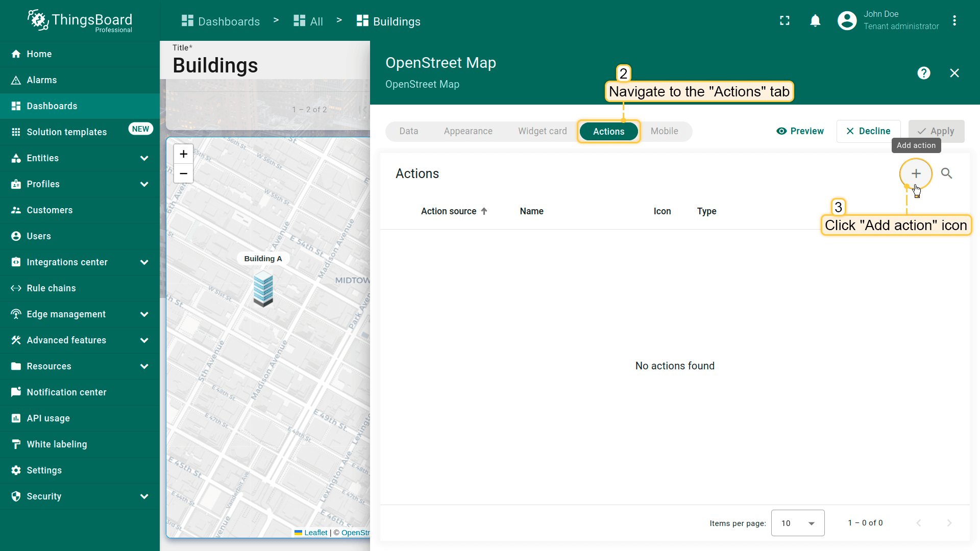The width and height of the screenshot is (980, 551).
Task: Click the map zoom in button
Action: click(x=184, y=154)
